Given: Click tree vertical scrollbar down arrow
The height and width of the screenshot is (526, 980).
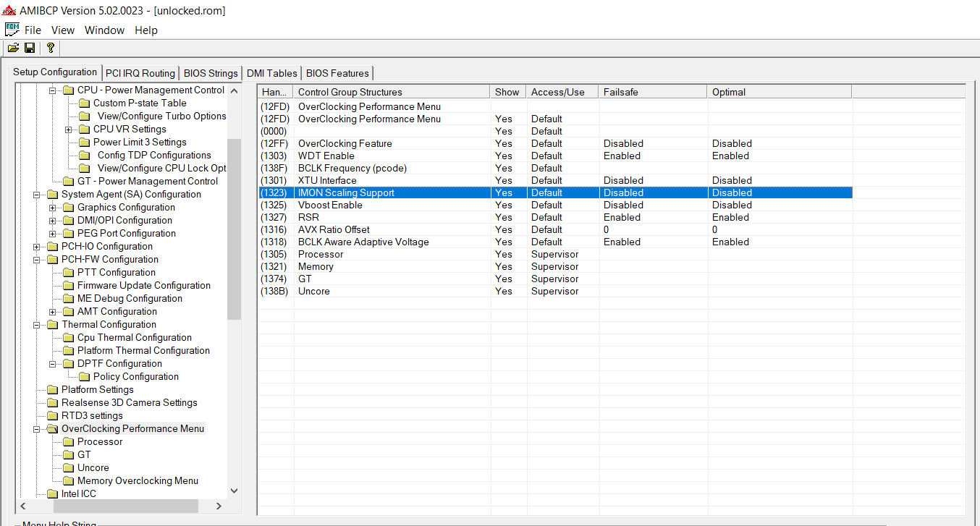Looking at the screenshot, I should 234,491.
